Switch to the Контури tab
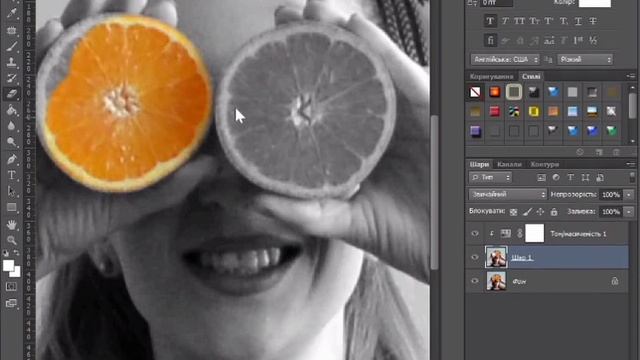Image resolution: width=640 pixels, height=360 pixels. point(544,164)
